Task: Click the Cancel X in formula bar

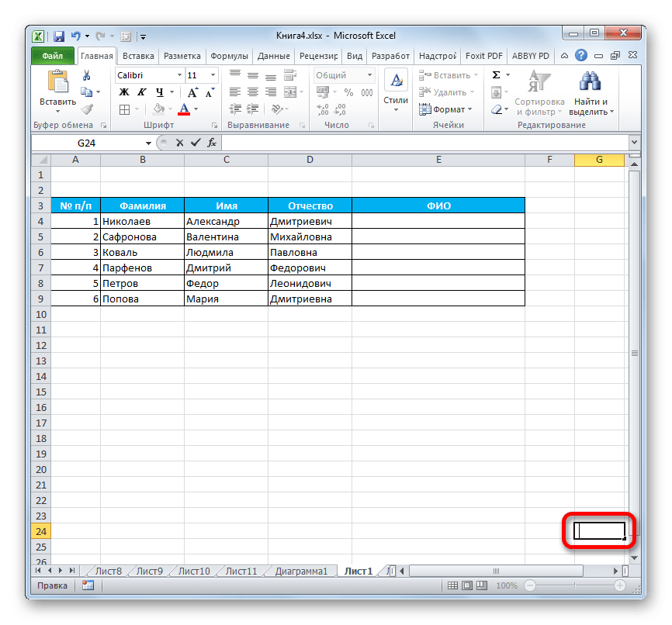Action: [x=179, y=143]
